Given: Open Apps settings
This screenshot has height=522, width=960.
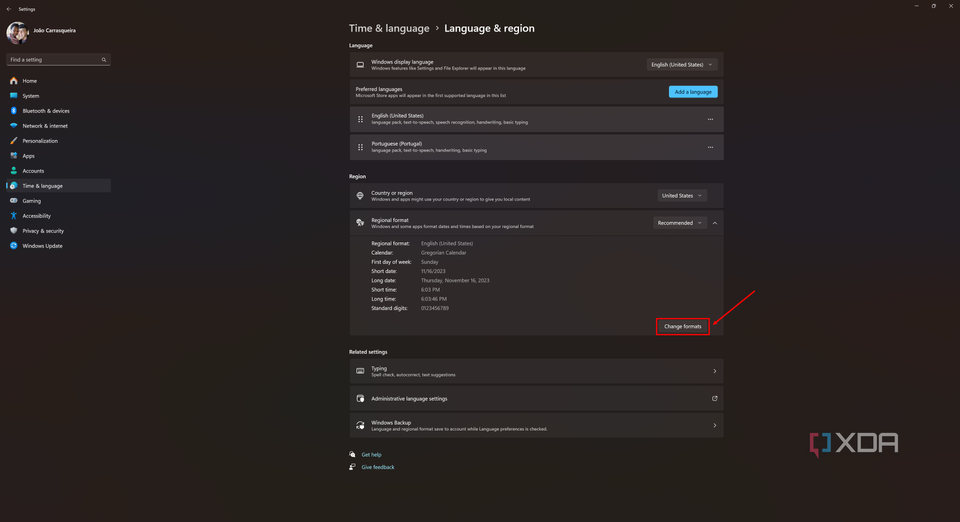Looking at the screenshot, I should point(58,155).
